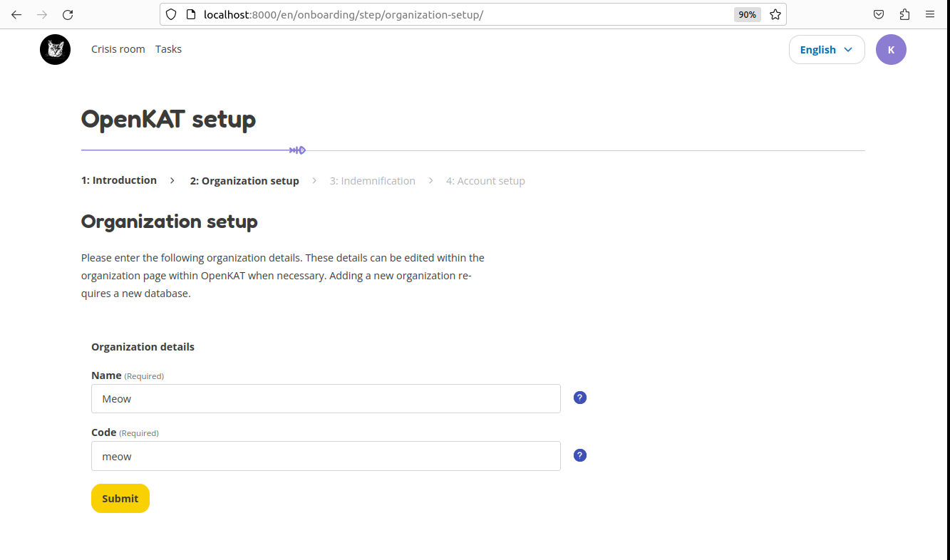
Task: Click the browser forward arrow
Action: pyautogui.click(x=42, y=14)
